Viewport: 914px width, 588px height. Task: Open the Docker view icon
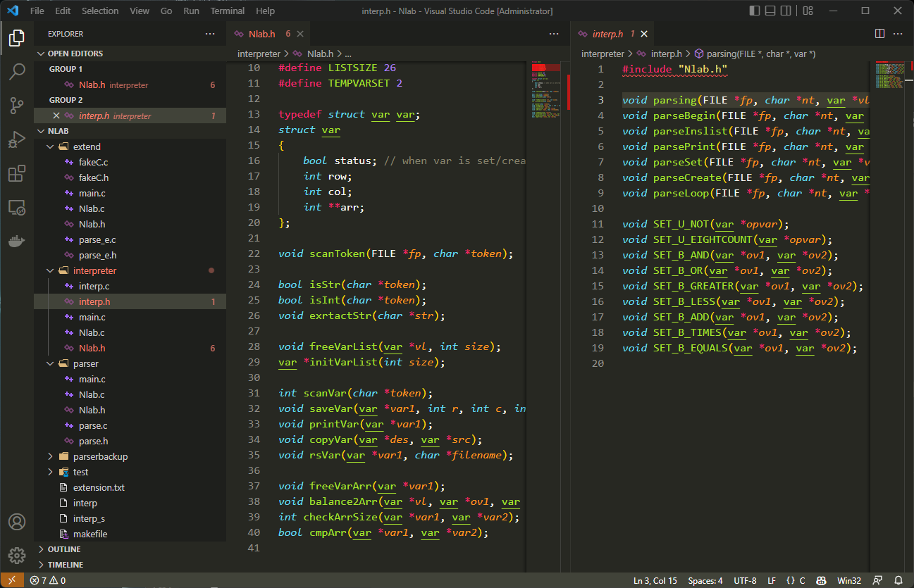tap(17, 241)
